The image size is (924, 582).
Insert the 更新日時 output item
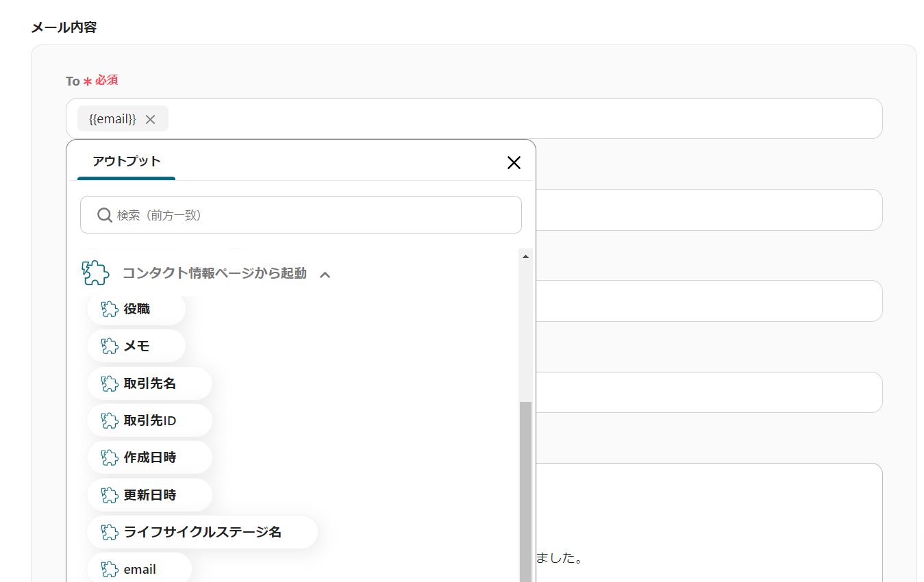click(149, 494)
